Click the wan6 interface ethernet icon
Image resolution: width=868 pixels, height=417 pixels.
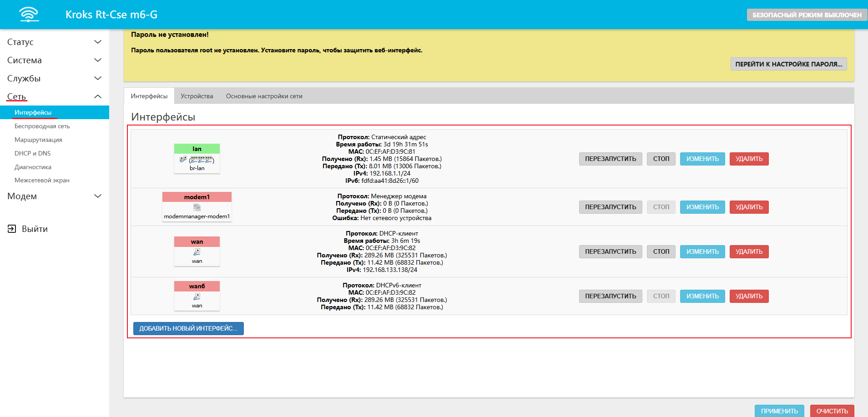pos(197,296)
